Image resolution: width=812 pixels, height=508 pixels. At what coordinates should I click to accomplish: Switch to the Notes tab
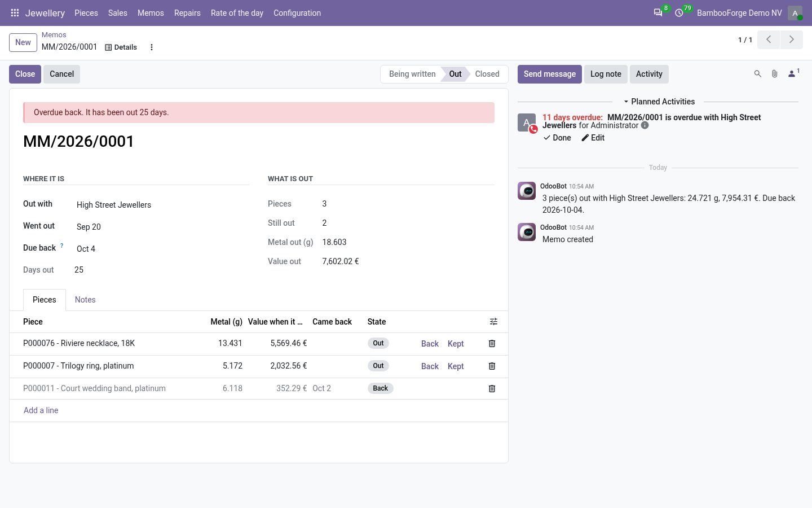tap(85, 300)
